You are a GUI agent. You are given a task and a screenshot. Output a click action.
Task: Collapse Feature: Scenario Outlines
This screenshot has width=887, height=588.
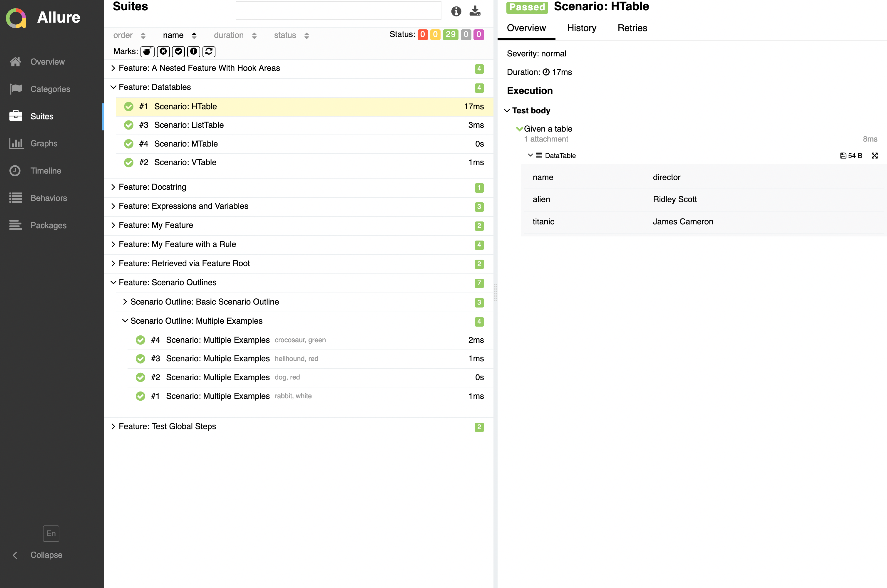click(298, 283)
